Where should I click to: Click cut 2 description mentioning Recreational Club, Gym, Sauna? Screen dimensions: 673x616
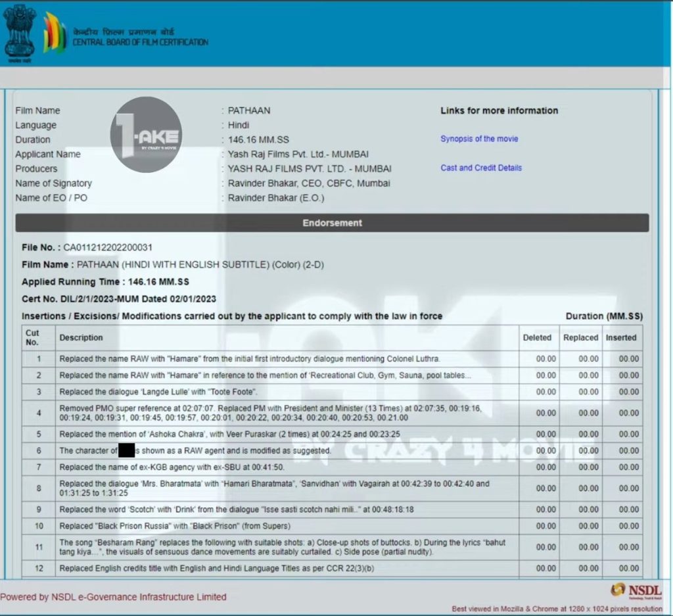pos(266,375)
